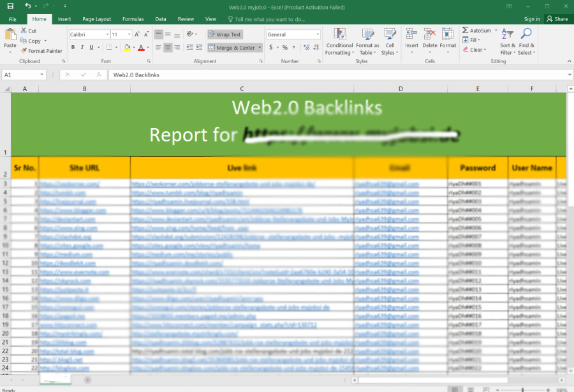Click Tell me what you want search

click(267, 19)
